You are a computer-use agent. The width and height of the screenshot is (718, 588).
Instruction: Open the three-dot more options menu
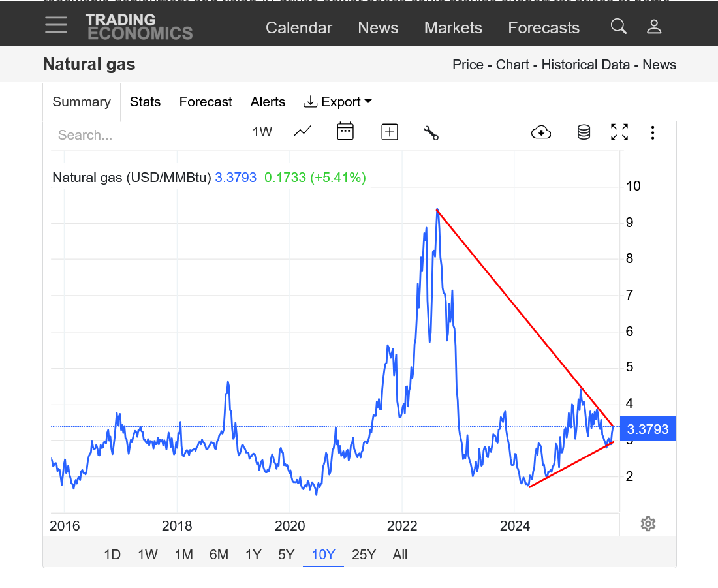point(652,133)
